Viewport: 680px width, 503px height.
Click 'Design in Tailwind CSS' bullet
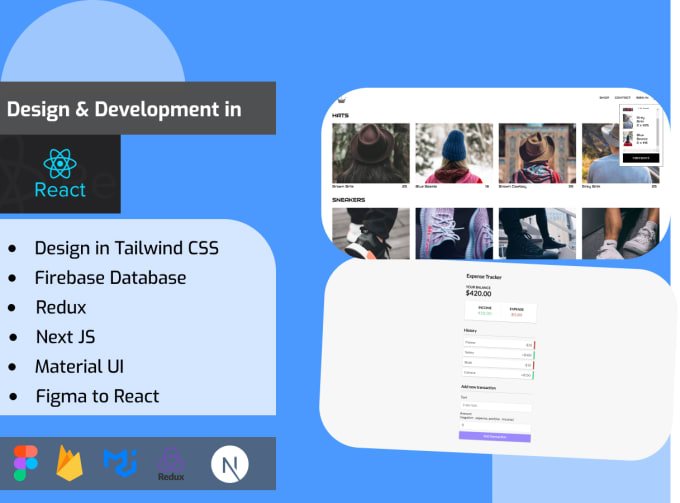pyautogui.click(x=127, y=248)
